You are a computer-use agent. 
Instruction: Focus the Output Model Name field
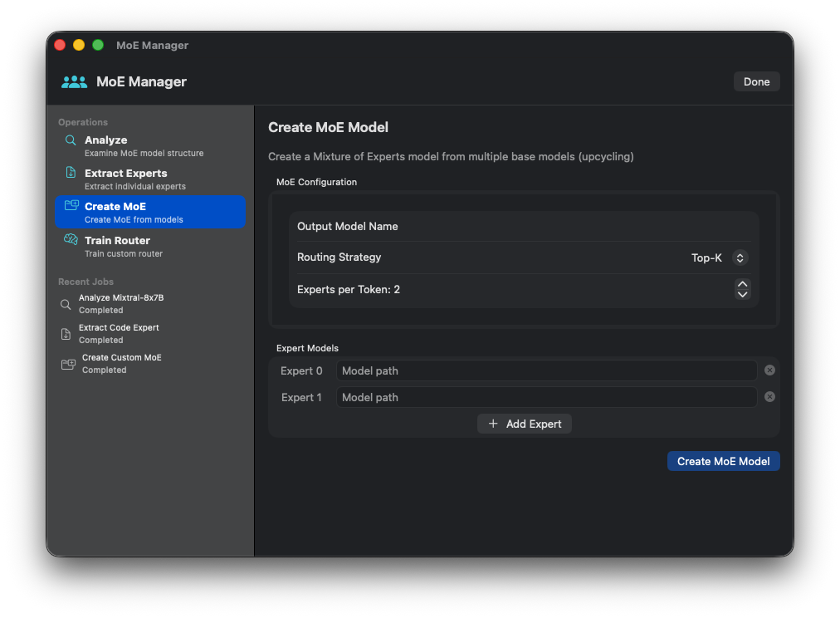pos(564,227)
